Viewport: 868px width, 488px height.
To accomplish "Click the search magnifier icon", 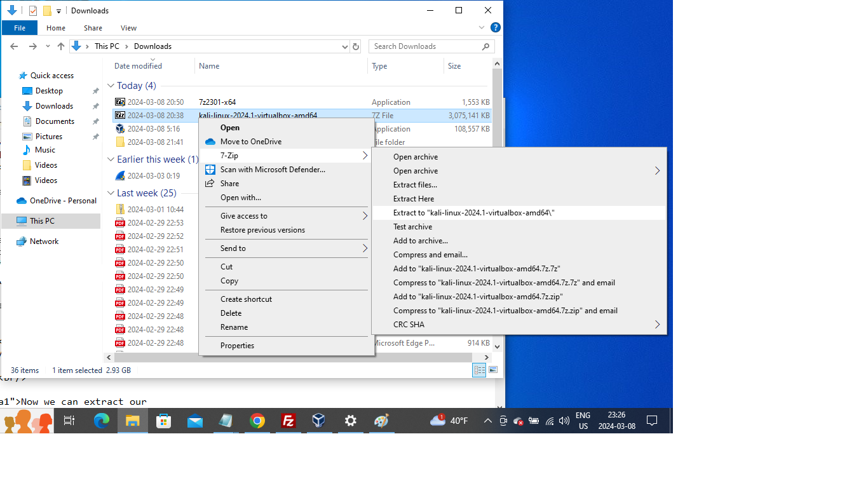I will [485, 46].
